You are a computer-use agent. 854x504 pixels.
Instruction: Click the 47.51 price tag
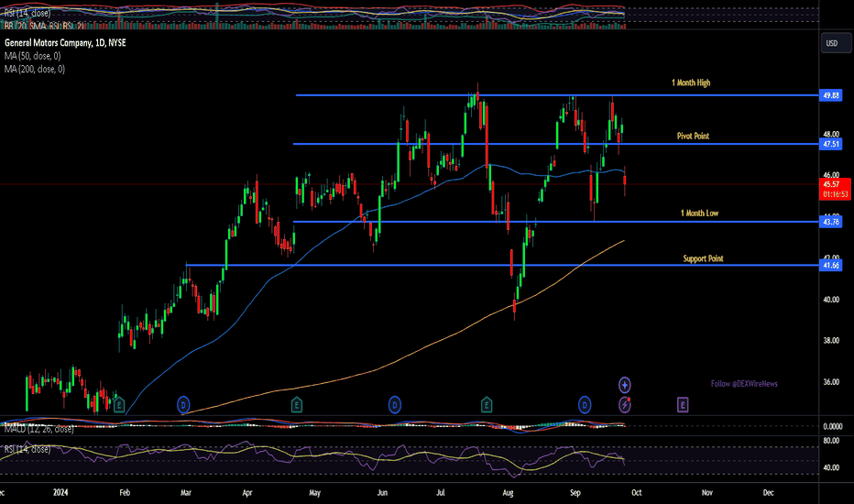tap(830, 144)
